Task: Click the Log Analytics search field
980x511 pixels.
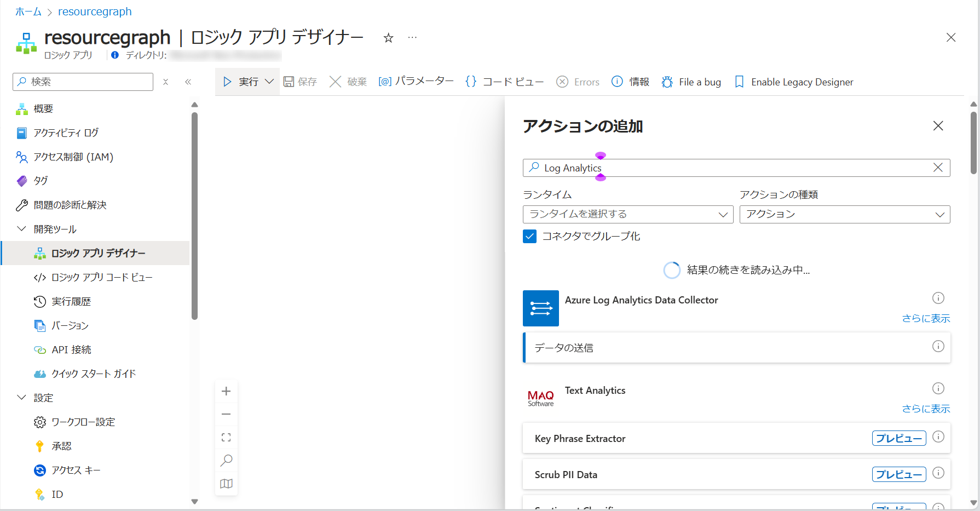Action: [x=736, y=168]
